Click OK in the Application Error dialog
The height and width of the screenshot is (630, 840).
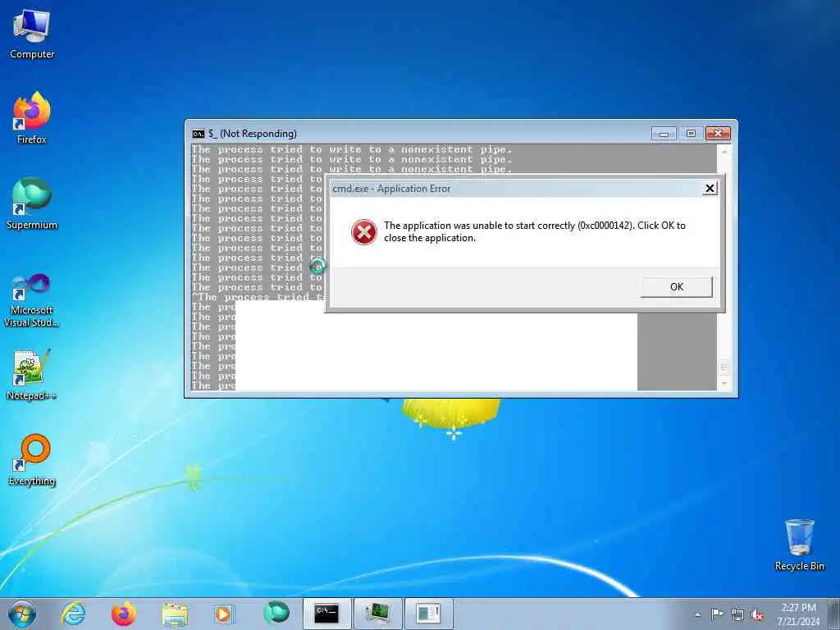[676, 286]
